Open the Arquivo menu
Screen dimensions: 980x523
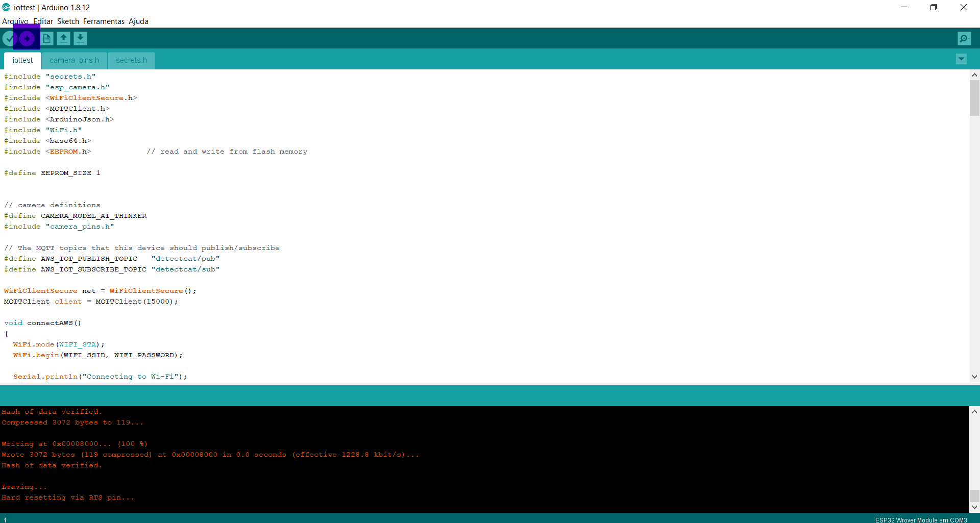(15, 21)
